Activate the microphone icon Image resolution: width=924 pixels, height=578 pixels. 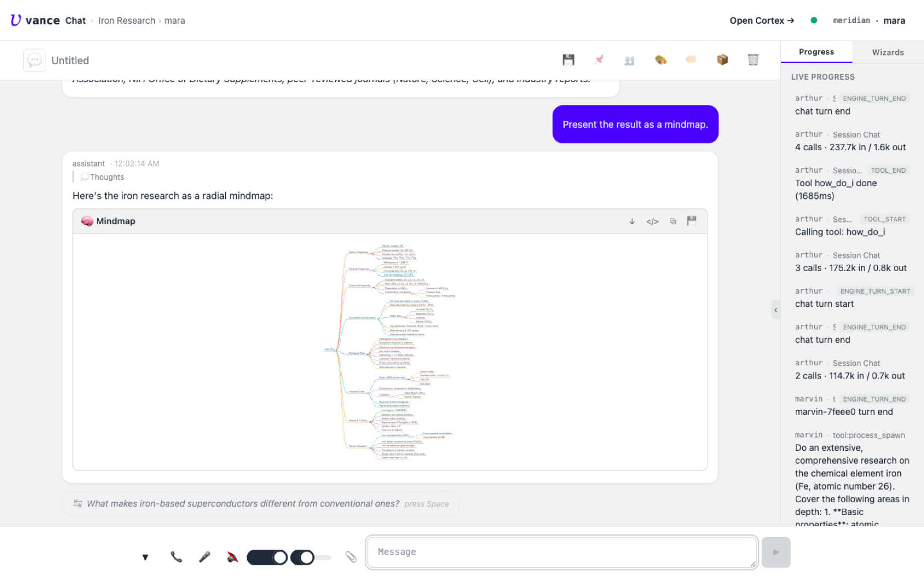(x=204, y=557)
